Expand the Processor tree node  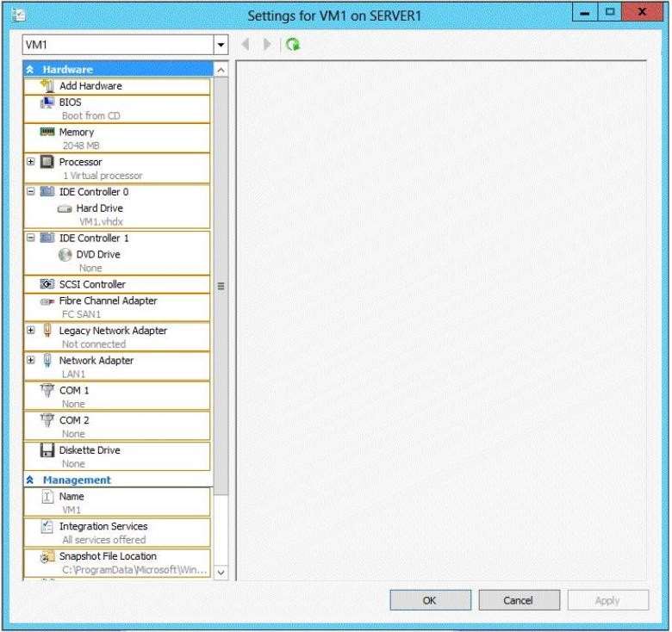pyautogui.click(x=30, y=162)
